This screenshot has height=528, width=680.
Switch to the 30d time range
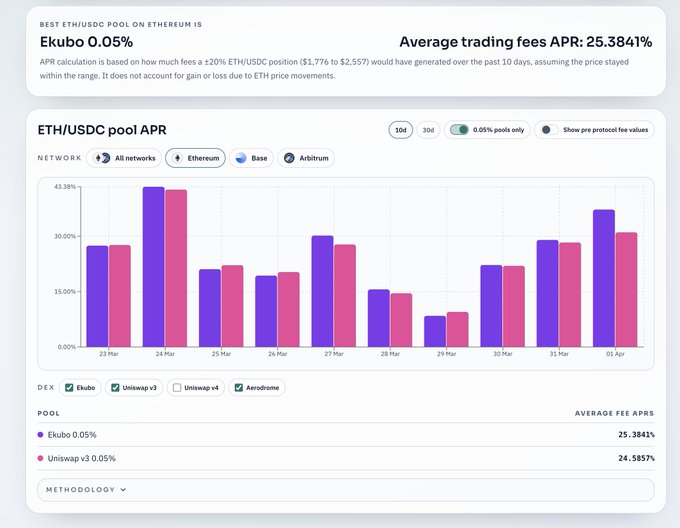[x=428, y=130]
